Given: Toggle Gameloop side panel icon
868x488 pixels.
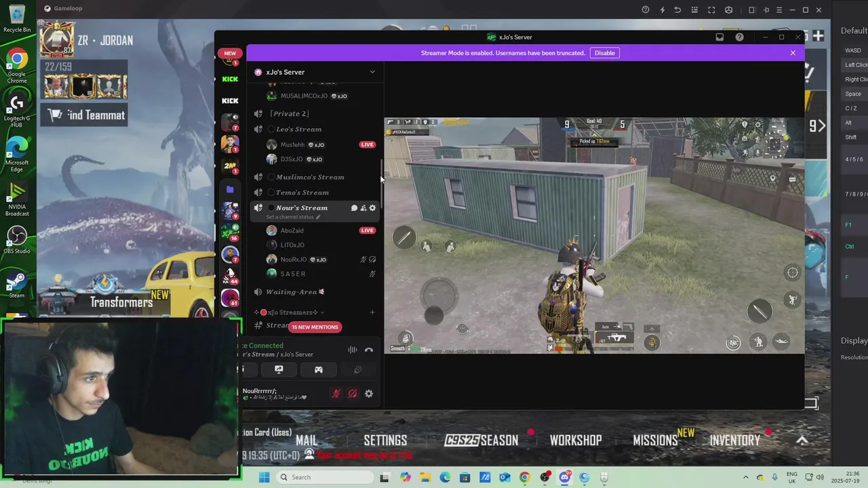Looking at the screenshot, I should 751,9.
